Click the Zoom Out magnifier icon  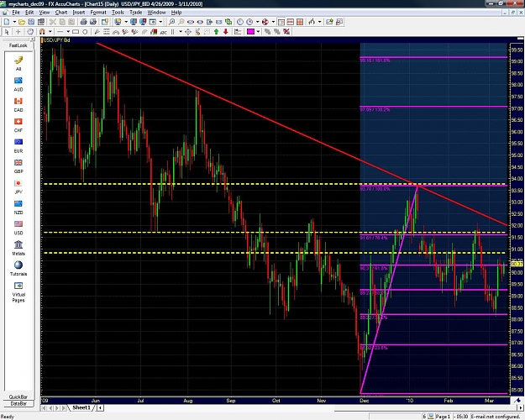click(181, 22)
